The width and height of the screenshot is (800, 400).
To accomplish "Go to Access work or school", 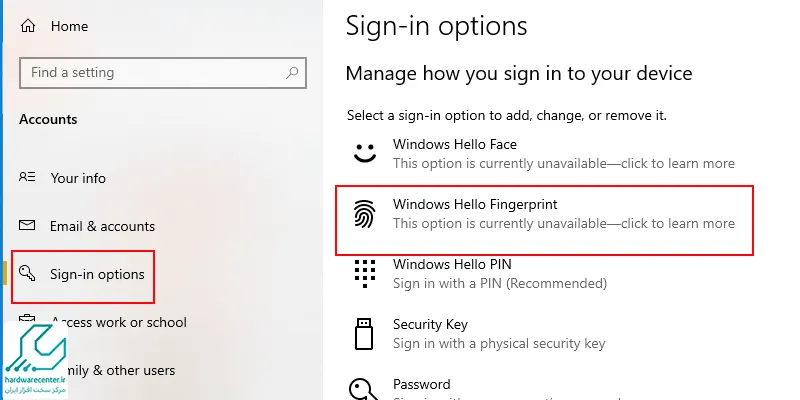I will pos(119,322).
